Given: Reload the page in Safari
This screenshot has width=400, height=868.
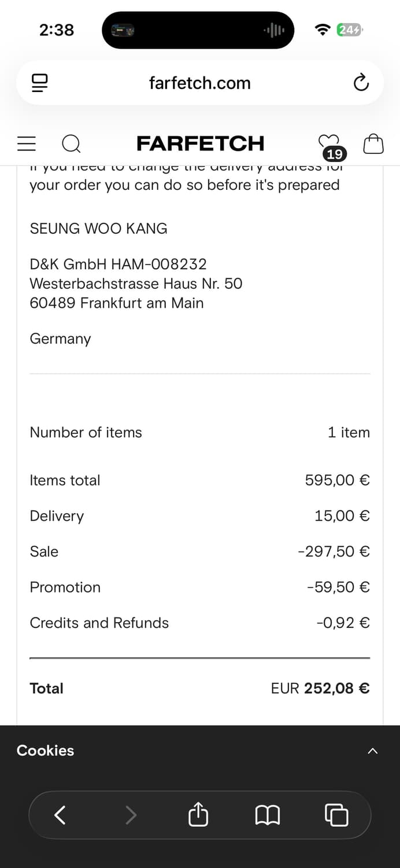Looking at the screenshot, I should pyautogui.click(x=361, y=83).
